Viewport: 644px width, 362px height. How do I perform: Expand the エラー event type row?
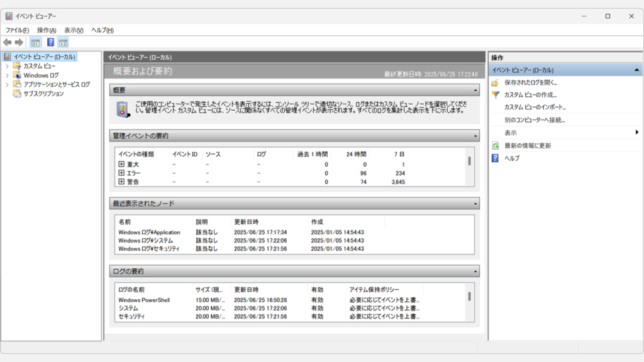[x=121, y=173]
